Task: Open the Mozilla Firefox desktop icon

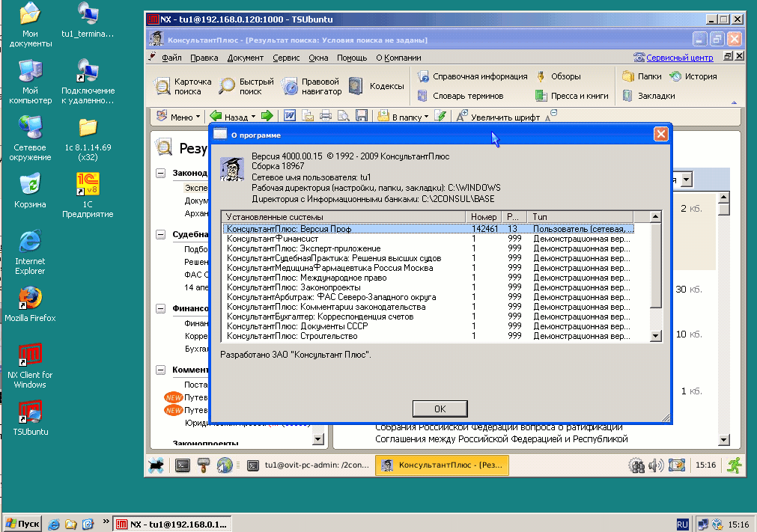Action: tap(30, 305)
